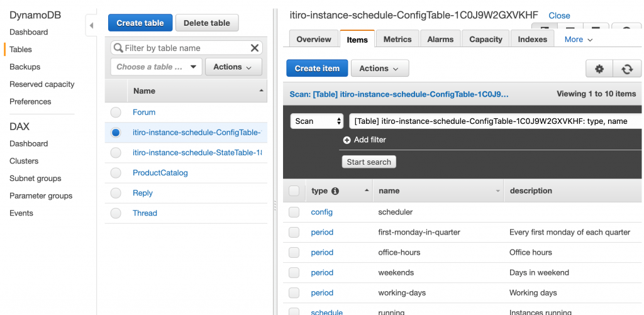644x315 pixels.
Task: Click the search magnifier in table filter
Action: tap(118, 48)
